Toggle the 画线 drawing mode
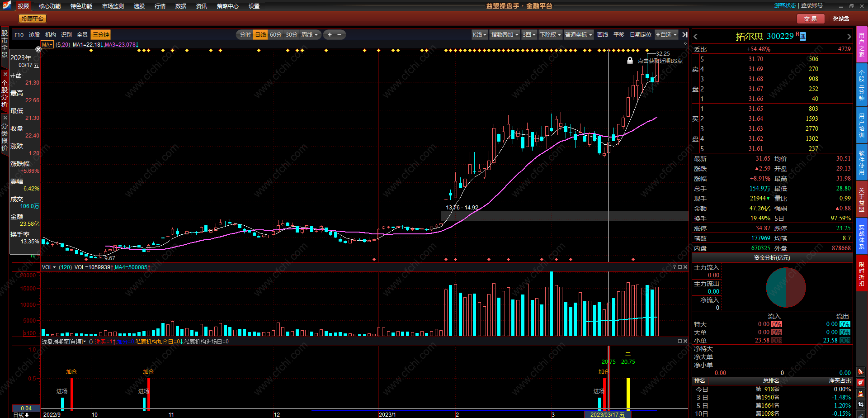Viewport: 868px width, 418px height. pos(603,34)
